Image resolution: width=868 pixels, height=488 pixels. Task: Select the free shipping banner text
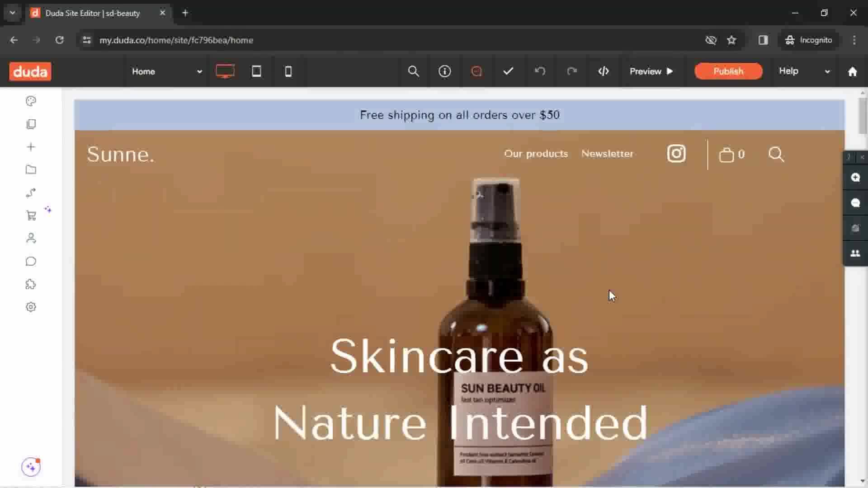coord(460,115)
